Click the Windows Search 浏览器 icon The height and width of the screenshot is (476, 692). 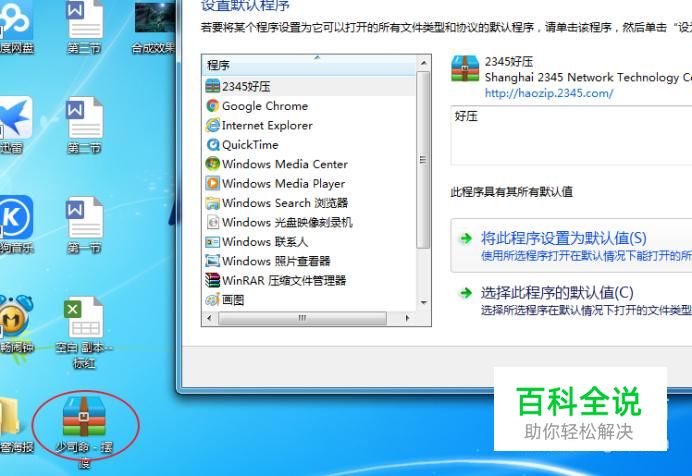(x=213, y=202)
